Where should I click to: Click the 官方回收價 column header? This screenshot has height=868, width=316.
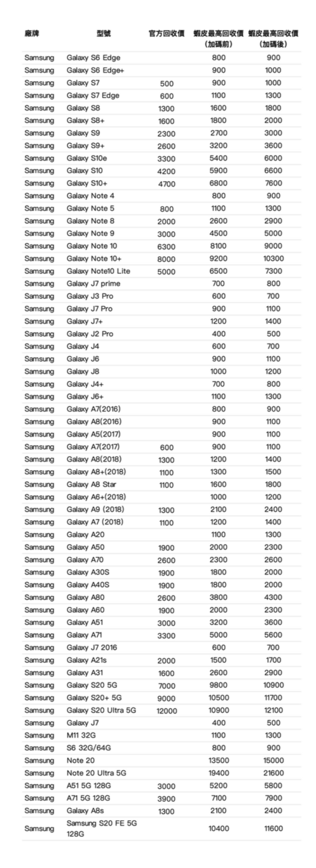[166, 33]
